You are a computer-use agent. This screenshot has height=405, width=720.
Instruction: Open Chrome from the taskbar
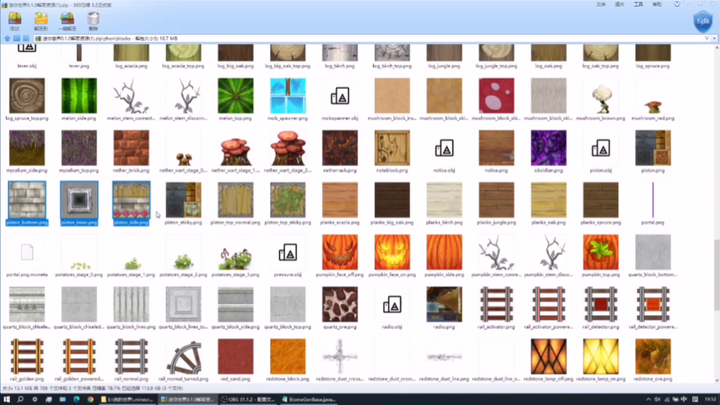click(90, 399)
